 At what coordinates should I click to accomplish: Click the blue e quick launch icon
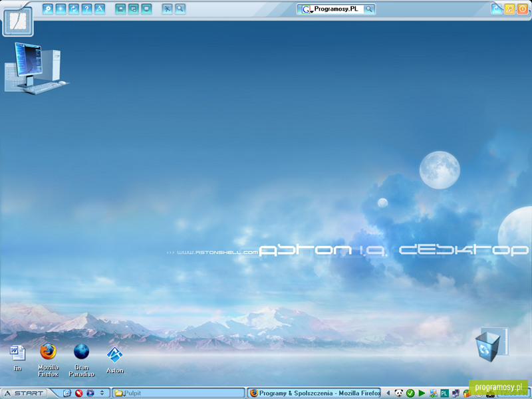pyautogui.click(x=67, y=393)
